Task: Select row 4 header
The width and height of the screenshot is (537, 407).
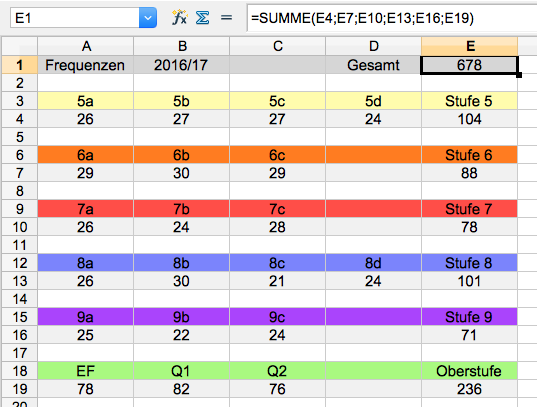Action: coord(20,119)
